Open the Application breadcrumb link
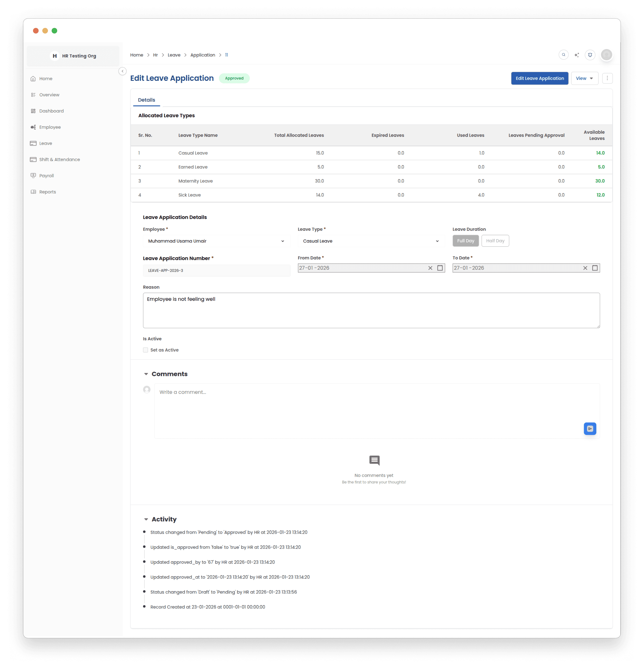The height and width of the screenshot is (666, 644). tap(203, 55)
